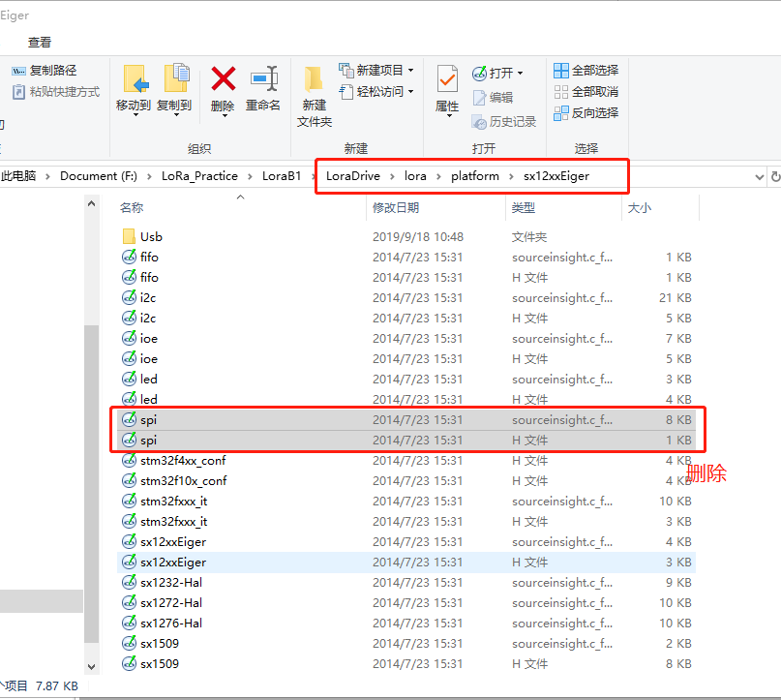The image size is (781, 700).
Task: Click the Edit (编辑) ribbon icon
Action: 479,98
